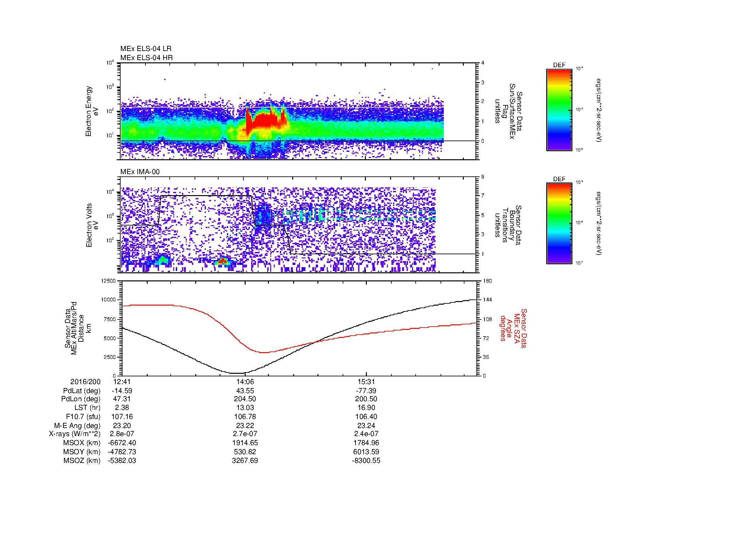Click the LST value 13.03
Viewport: 756px width, 534px height.
click(x=245, y=408)
